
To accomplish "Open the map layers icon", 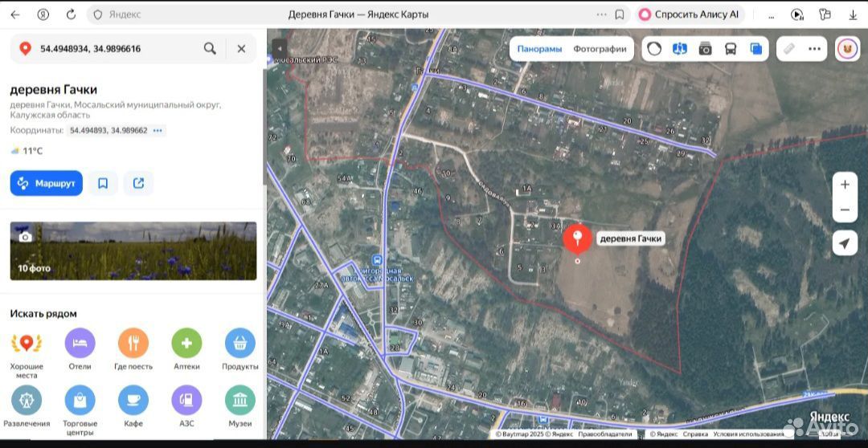I will (756, 49).
